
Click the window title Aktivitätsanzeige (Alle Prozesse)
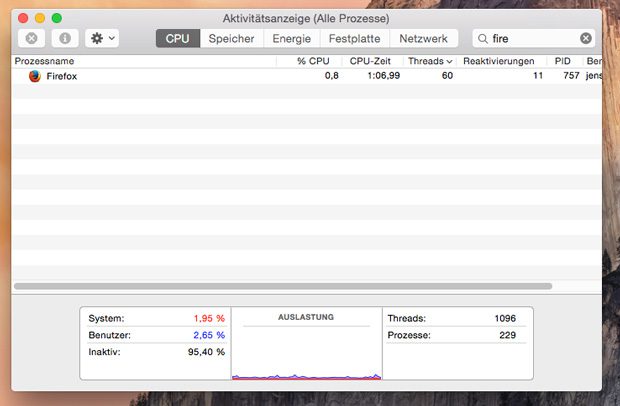pyautogui.click(x=306, y=19)
